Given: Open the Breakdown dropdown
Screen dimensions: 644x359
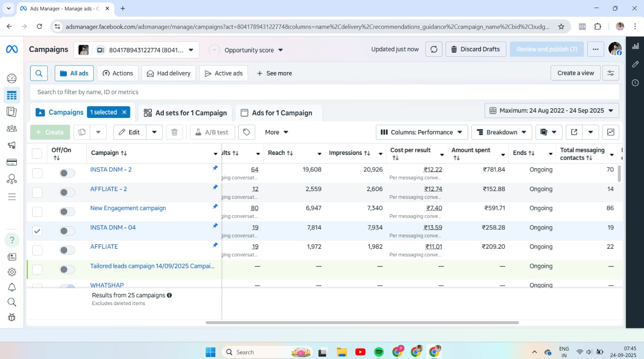Looking at the screenshot, I should pos(502,132).
